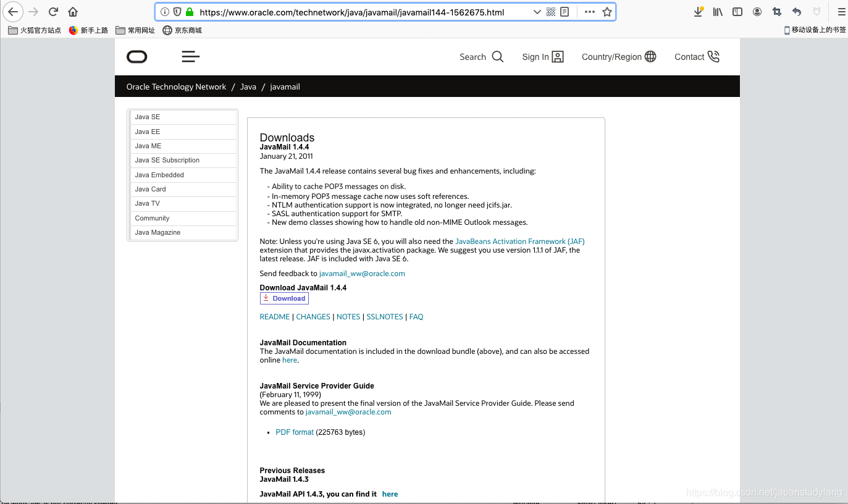Select Java SE in left sidebar
The height and width of the screenshot is (504, 848).
(x=183, y=117)
